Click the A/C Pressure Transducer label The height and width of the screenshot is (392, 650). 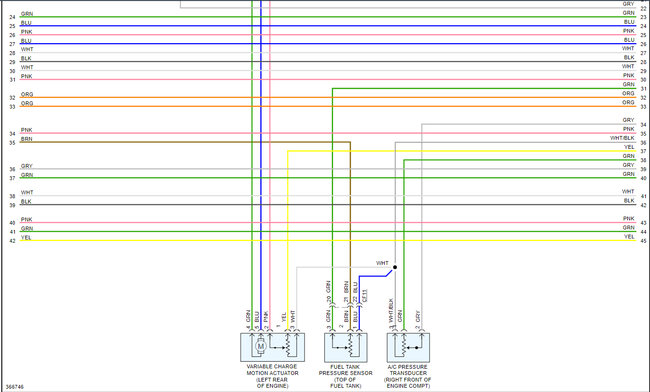(408, 376)
